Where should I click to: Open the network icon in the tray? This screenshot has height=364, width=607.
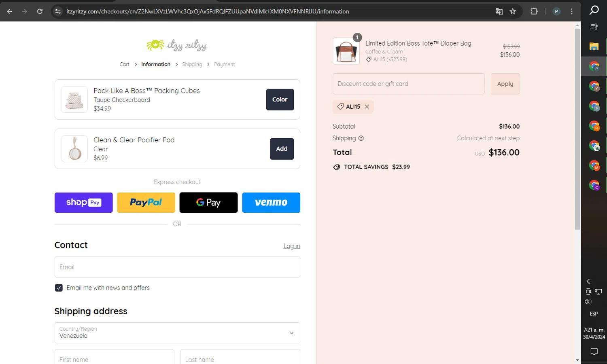pyautogui.click(x=599, y=292)
